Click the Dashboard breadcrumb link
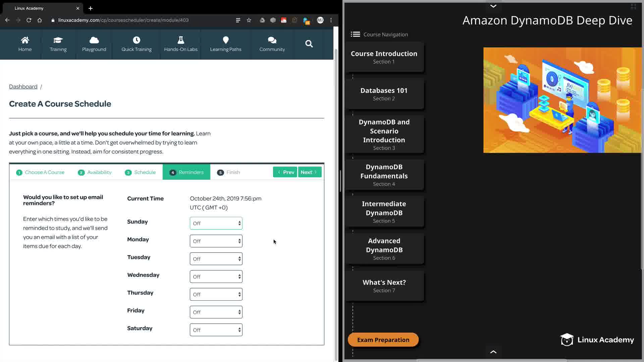This screenshot has height=362, width=644. [x=23, y=86]
